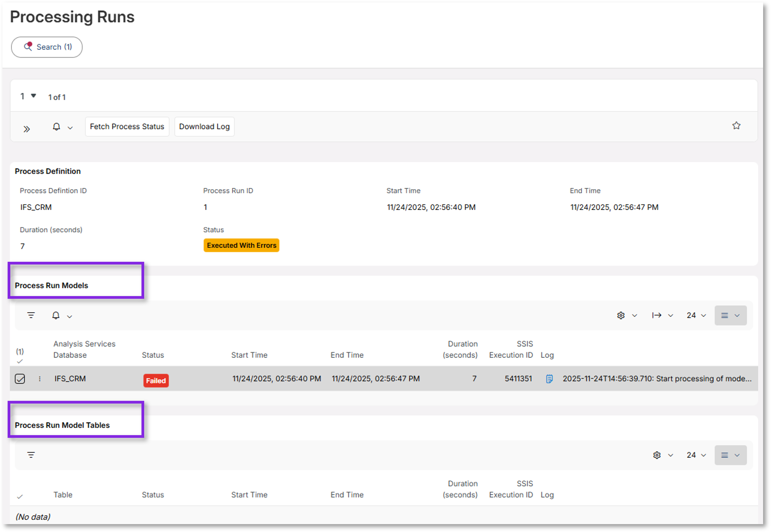
Task: Click Download Log button
Action: click(x=204, y=127)
